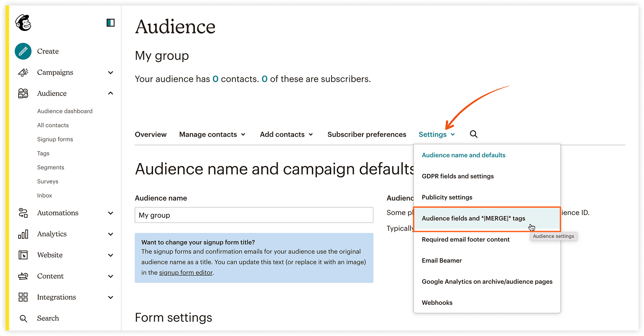Viewport: 644px width, 336px height.
Task: Select Audience fields and *|MERGE|* tags
Action: click(487, 219)
